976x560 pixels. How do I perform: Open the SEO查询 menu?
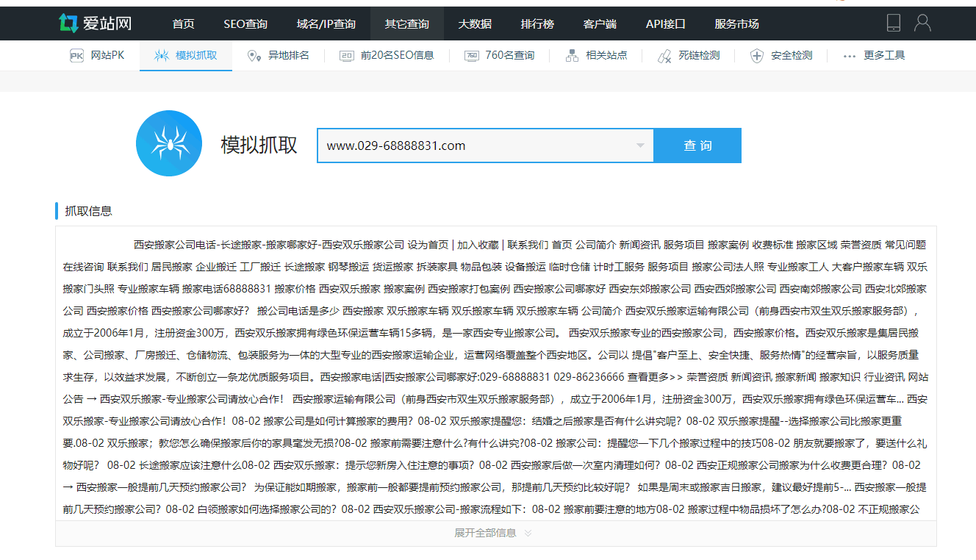pos(245,24)
